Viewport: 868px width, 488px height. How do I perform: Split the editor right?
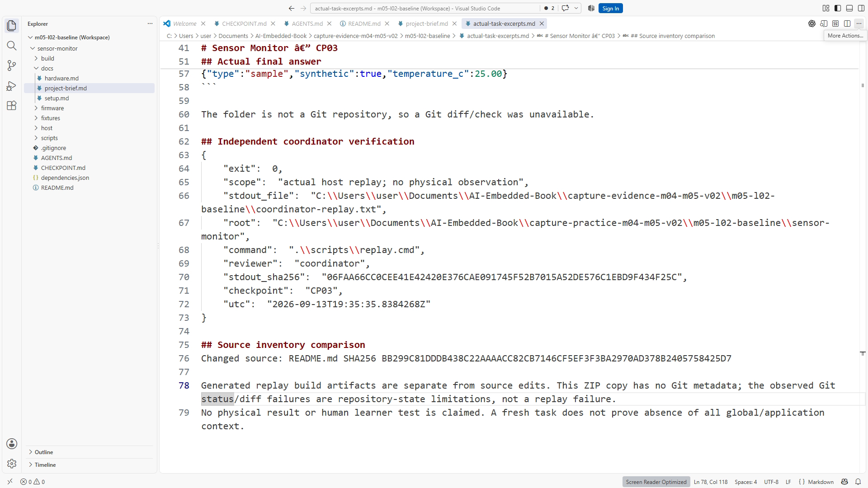pos(847,23)
